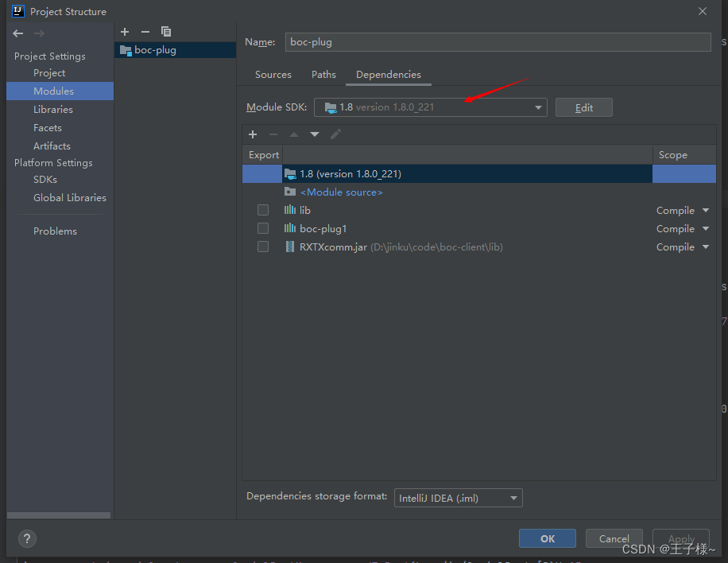The image size is (728, 563).
Task: Open the Dependencies storage format dropdown
Action: click(515, 497)
